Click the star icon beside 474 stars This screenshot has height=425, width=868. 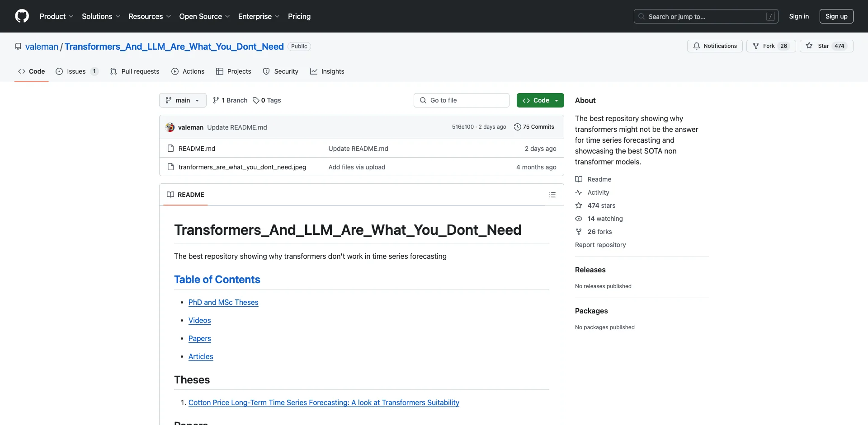579,205
